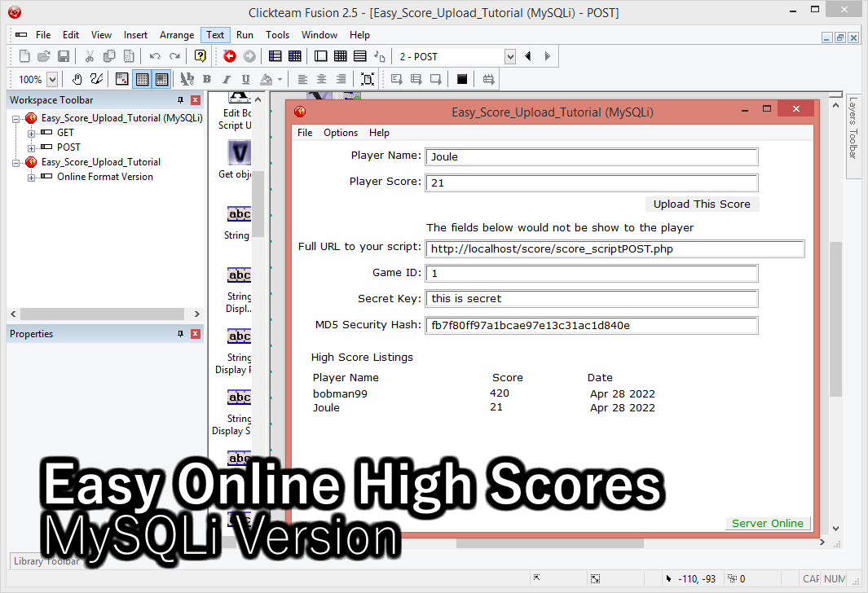The width and height of the screenshot is (868, 593).
Task: Click the Workspace Toolbar horizontal scrollbar
Action: (103, 314)
